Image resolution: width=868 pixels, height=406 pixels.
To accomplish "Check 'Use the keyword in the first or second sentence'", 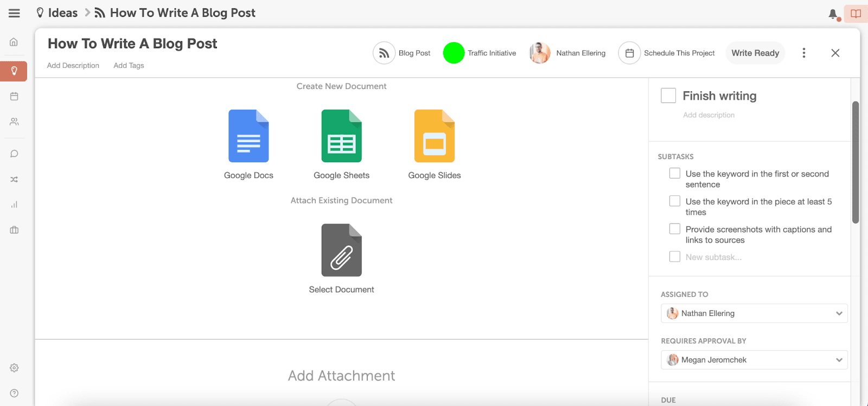I will point(675,173).
